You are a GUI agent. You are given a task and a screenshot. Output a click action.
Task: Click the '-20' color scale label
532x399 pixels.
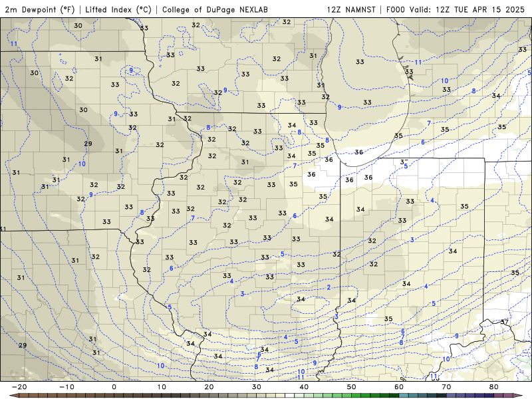tap(19, 387)
